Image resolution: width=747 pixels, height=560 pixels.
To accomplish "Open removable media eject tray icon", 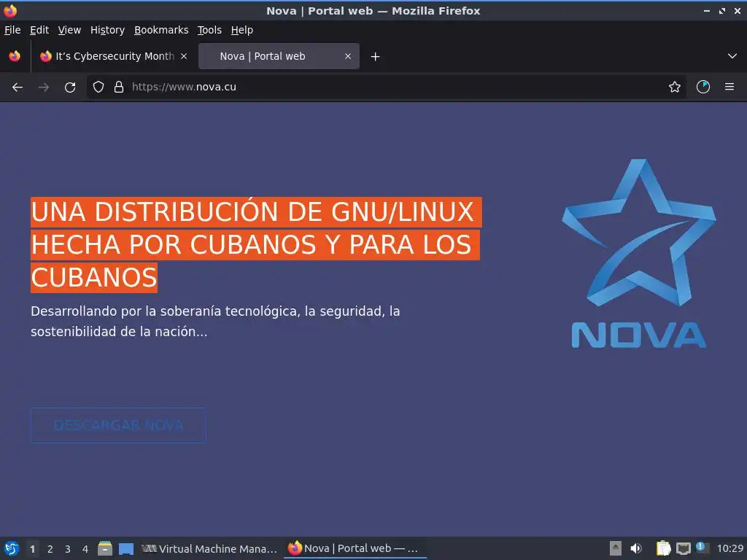I will [616, 548].
